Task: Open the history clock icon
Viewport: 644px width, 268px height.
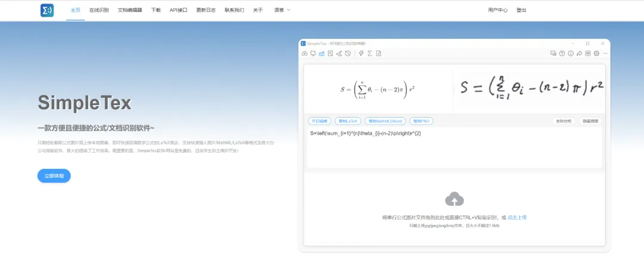Action: pos(348,54)
